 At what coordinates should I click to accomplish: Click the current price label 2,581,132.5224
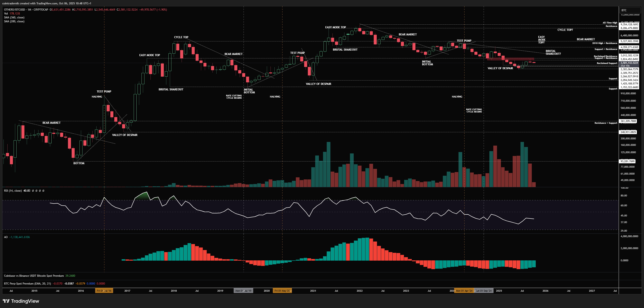pos(629,63)
